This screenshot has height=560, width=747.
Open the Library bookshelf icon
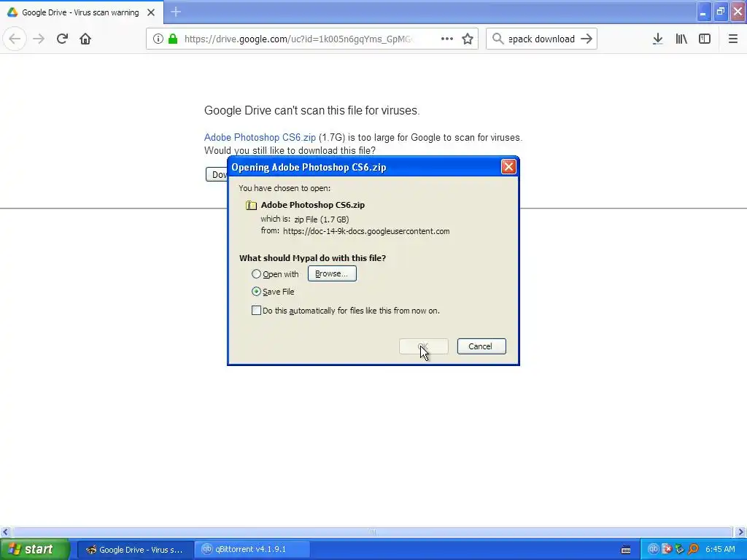tap(681, 39)
